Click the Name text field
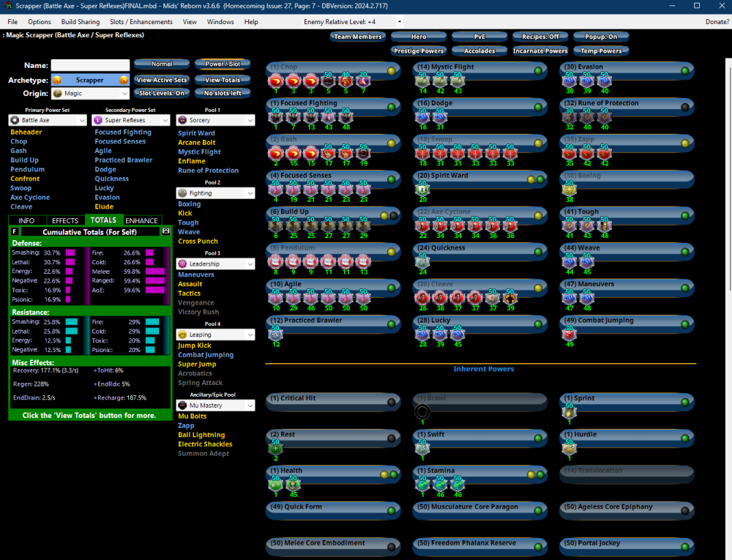 coord(90,66)
